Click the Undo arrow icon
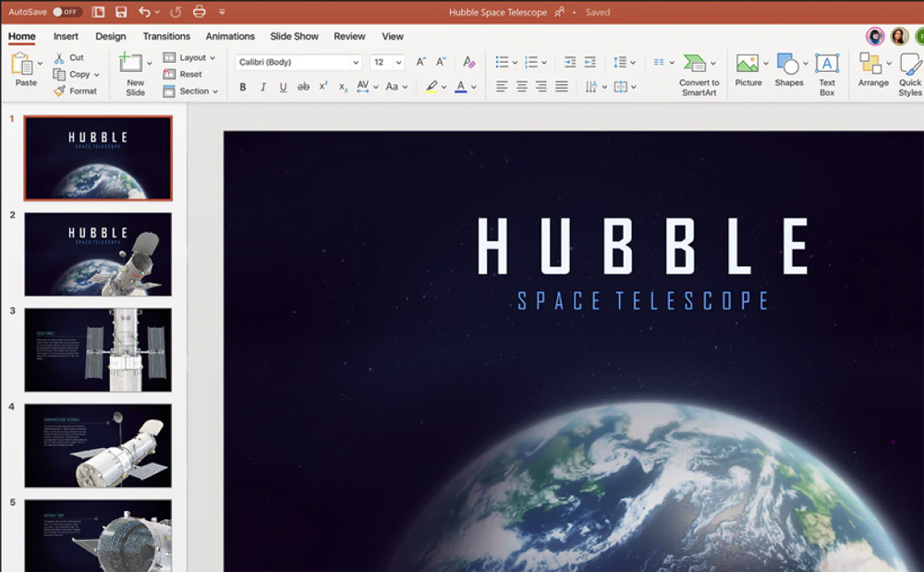 pos(144,12)
